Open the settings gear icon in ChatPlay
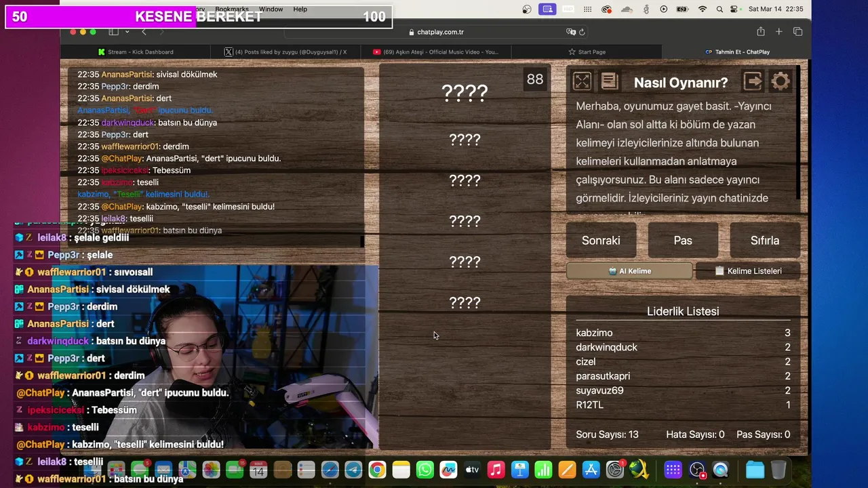Image resolution: width=868 pixels, height=488 pixels. [x=781, y=81]
